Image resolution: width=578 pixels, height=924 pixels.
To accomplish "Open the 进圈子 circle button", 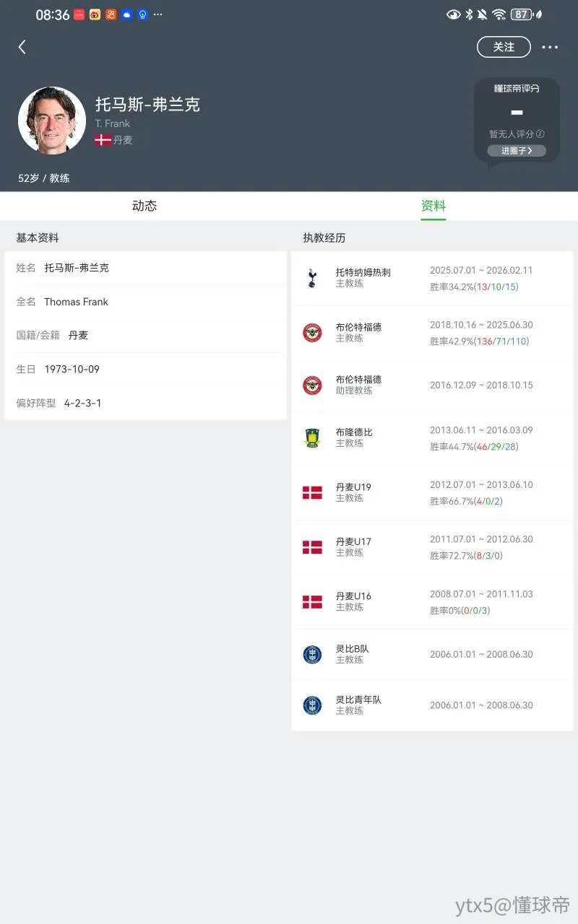I will (x=517, y=151).
